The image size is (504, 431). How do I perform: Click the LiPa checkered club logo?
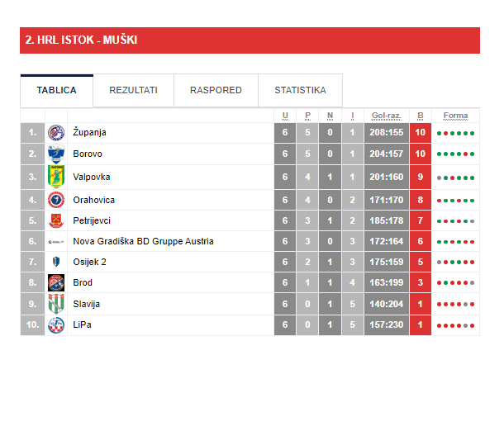(x=56, y=325)
